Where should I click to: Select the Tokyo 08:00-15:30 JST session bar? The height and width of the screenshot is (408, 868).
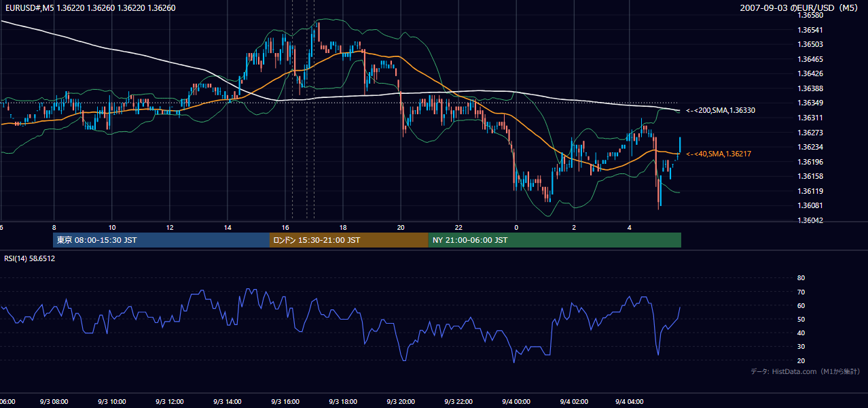point(161,240)
